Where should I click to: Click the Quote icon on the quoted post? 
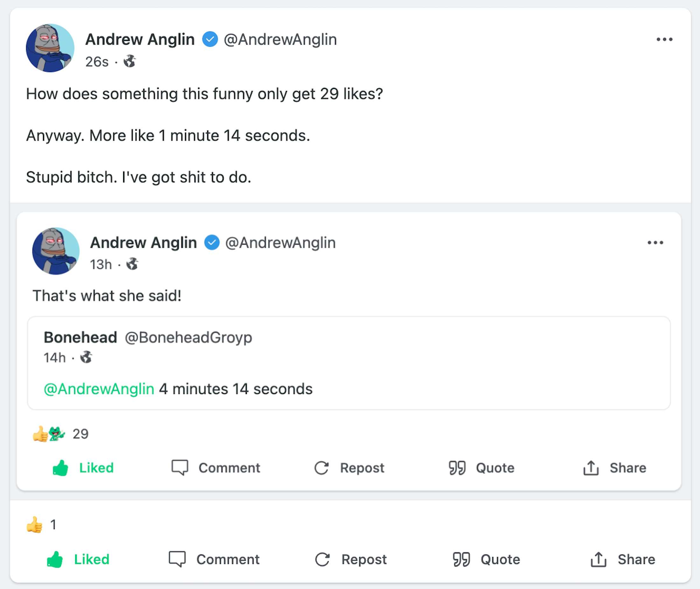[x=457, y=468]
